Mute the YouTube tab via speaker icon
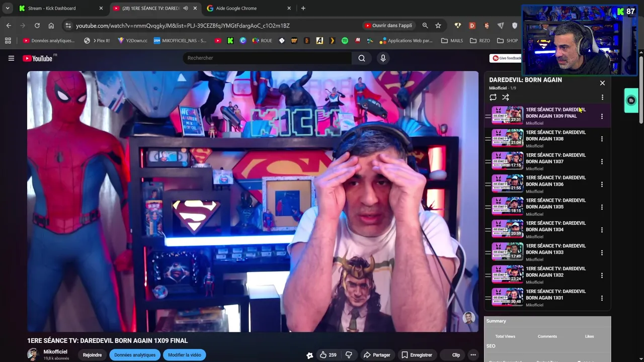This screenshot has width=644, height=362. [x=185, y=9]
